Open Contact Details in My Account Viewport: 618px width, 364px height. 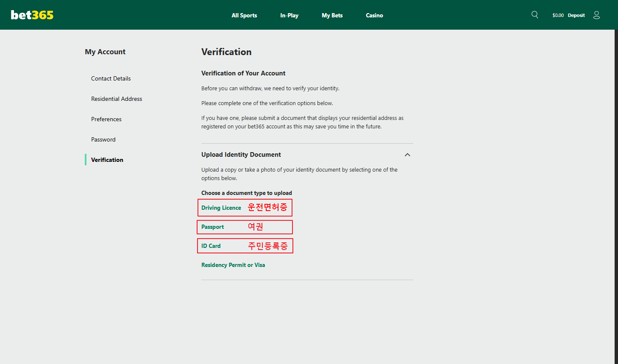(111, 78)
